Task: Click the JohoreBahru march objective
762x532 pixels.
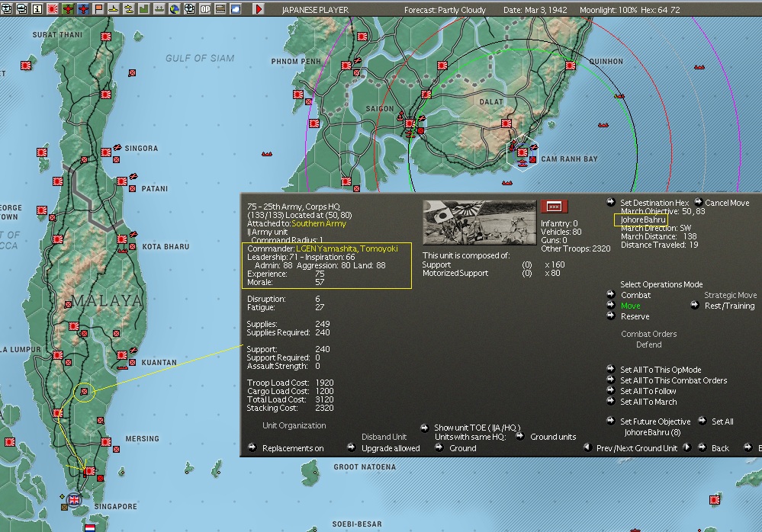Action: (642, 220)
